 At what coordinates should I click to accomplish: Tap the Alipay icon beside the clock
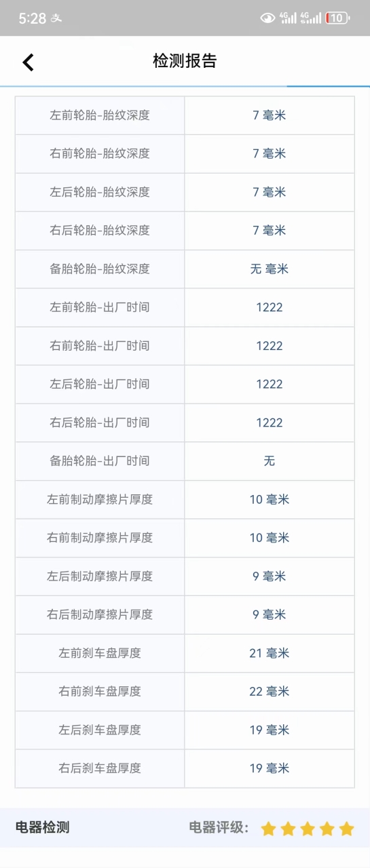[56, 18]
